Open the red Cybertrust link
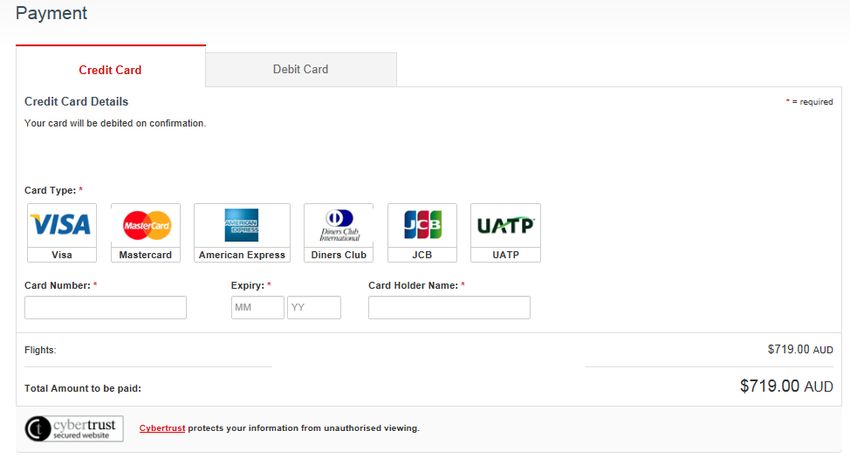 [x=162, y=428]
